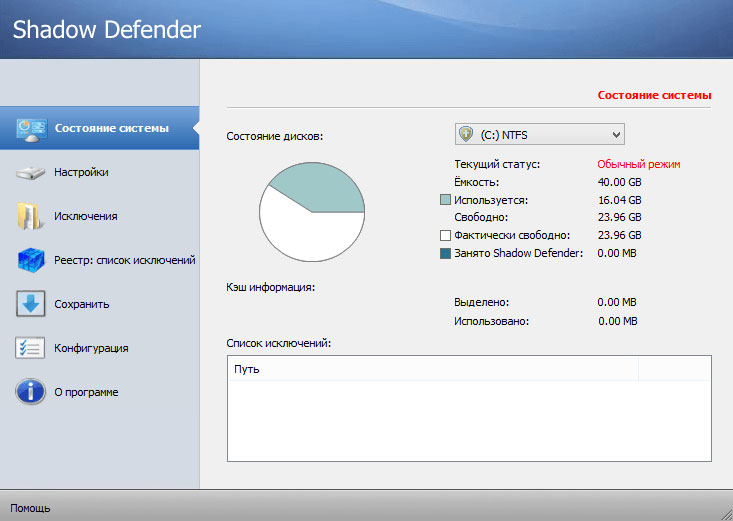Viewport: 733px width, 521px height.
Task: Click the Свободно label
Action: (481, 217)
